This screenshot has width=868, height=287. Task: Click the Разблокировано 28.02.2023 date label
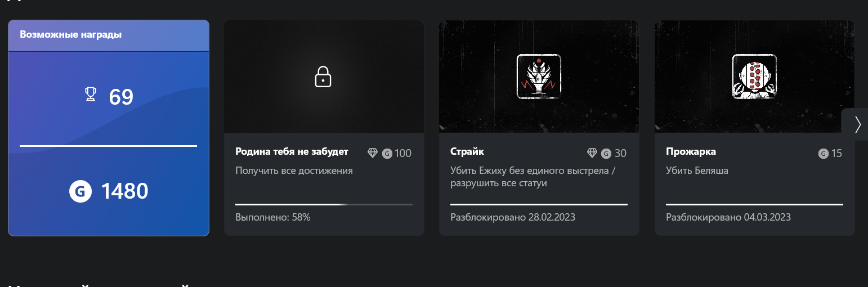tap(513, 217)
